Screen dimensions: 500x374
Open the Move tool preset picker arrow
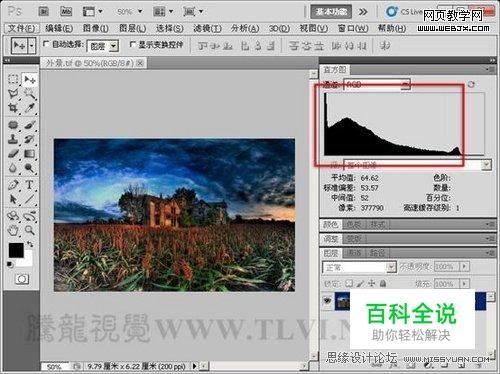coord(32,46)
